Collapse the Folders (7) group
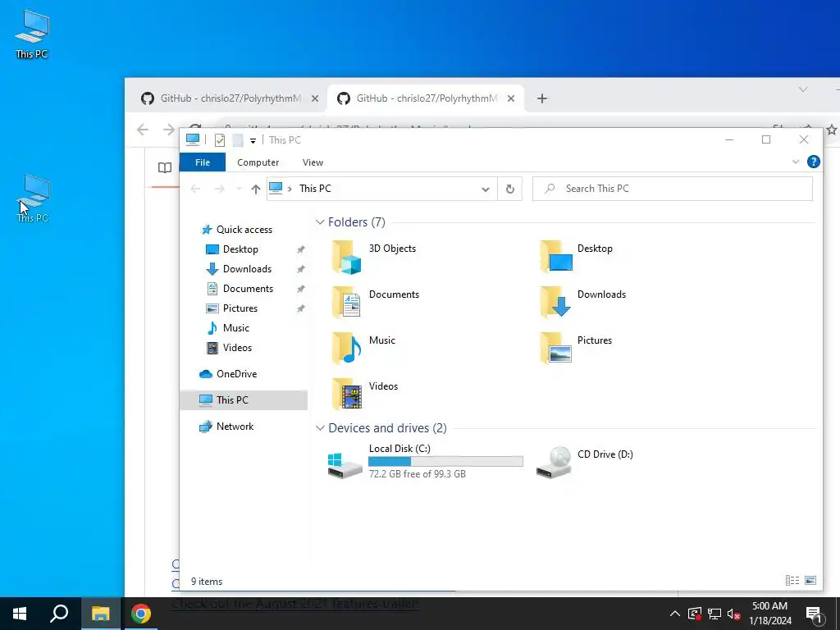This screenshot has height=630, width=840. pyautogui.click(x=320, y=222)
